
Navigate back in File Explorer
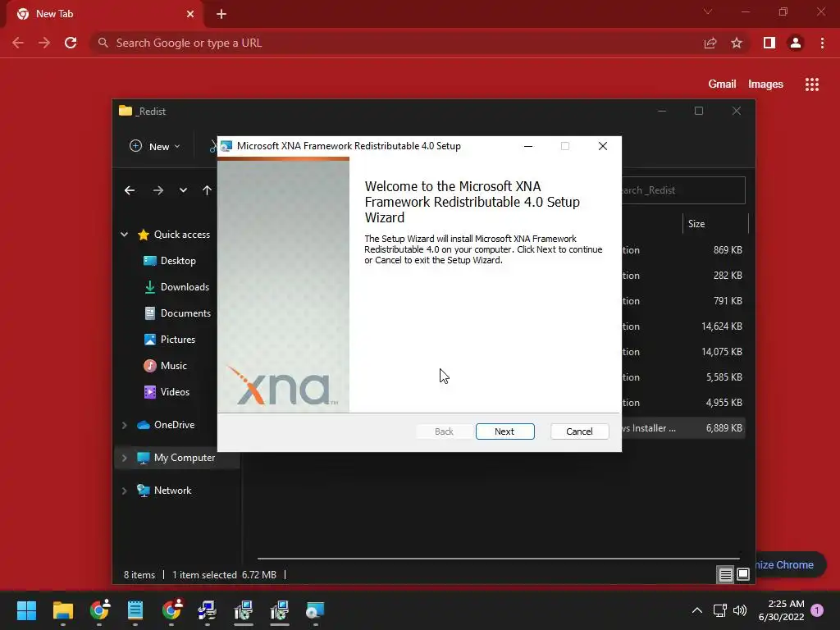pos(129,190)
